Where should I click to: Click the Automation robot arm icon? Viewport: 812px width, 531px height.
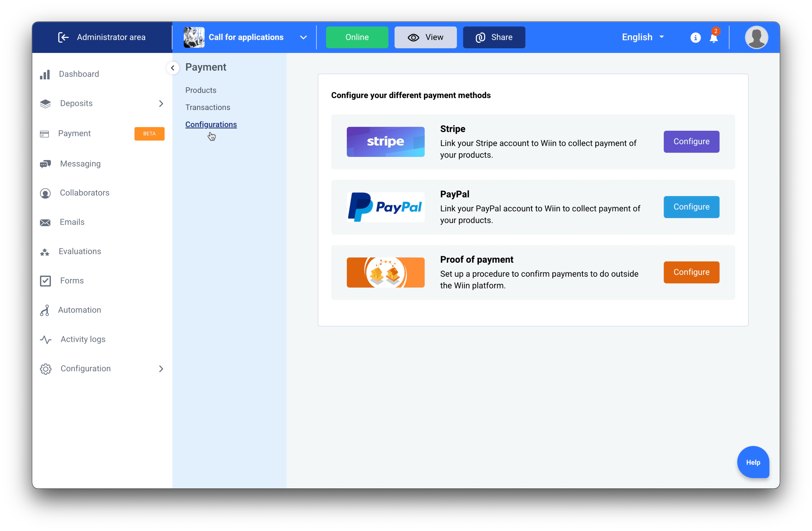point(45,310)
